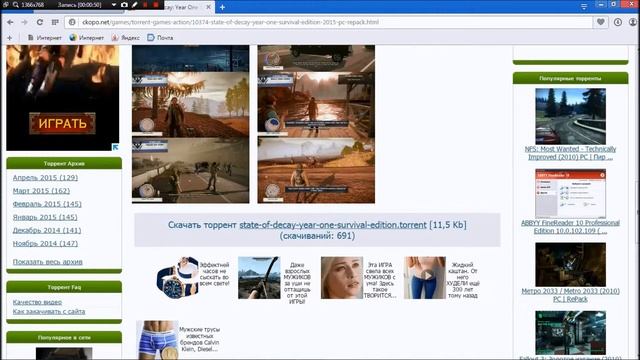Open archive Ноябрь 2014 (147)
The height and width of the screenshot is (360, 640).
[x=45, y=243]
